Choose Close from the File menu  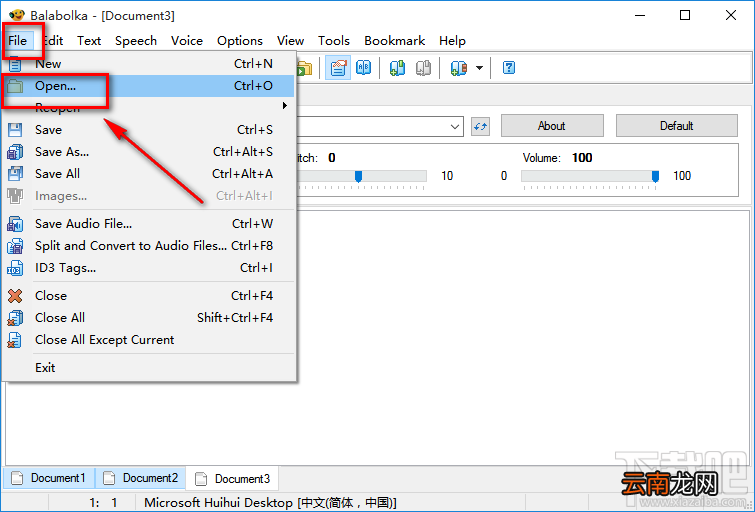pyautogui.click(x=149, y=296)
